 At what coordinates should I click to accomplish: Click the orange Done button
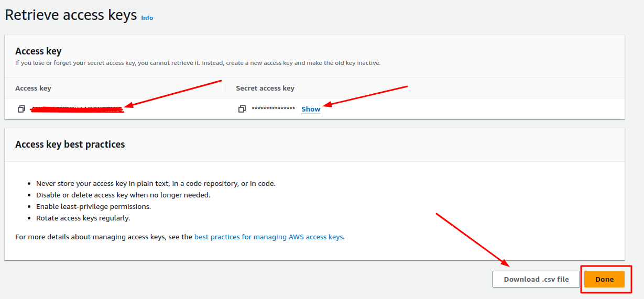[x=604, y=279]
